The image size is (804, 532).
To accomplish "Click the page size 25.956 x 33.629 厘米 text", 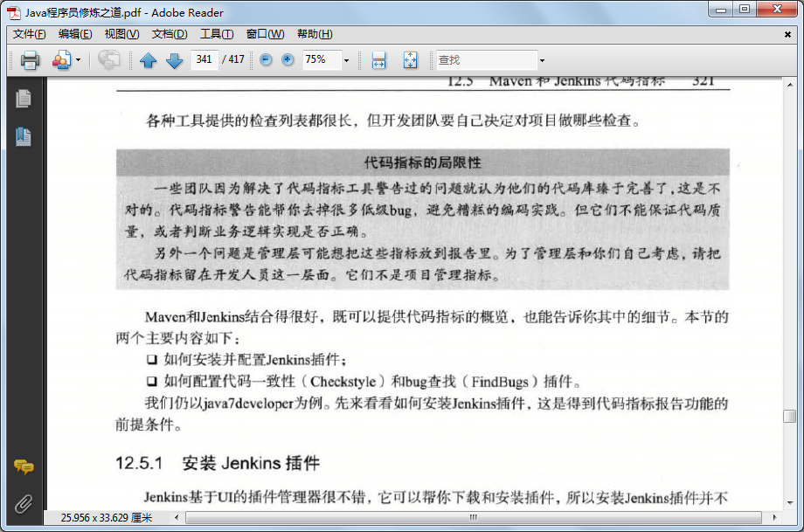I will (106, 518).
